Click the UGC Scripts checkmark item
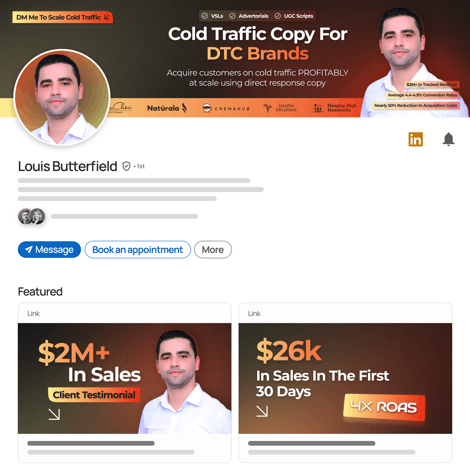The image size is (470, 476). (x=294, y=16)
